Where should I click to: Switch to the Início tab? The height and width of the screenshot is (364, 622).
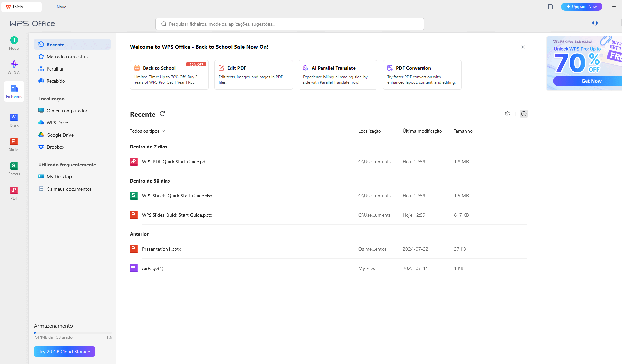[22, 7]
